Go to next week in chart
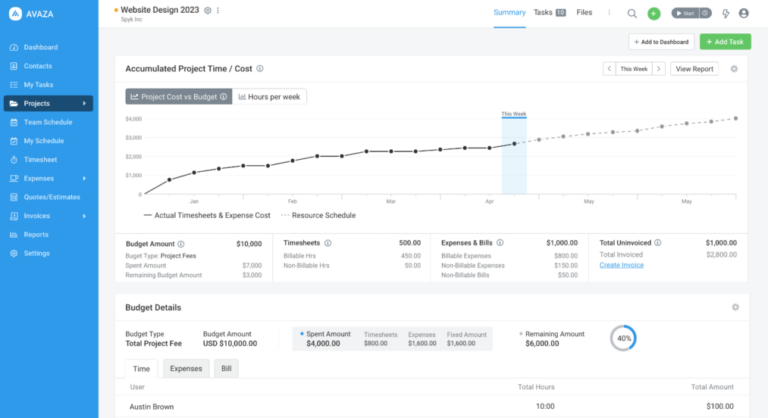This screenshot has width=768, height=418. click(658, 69)
